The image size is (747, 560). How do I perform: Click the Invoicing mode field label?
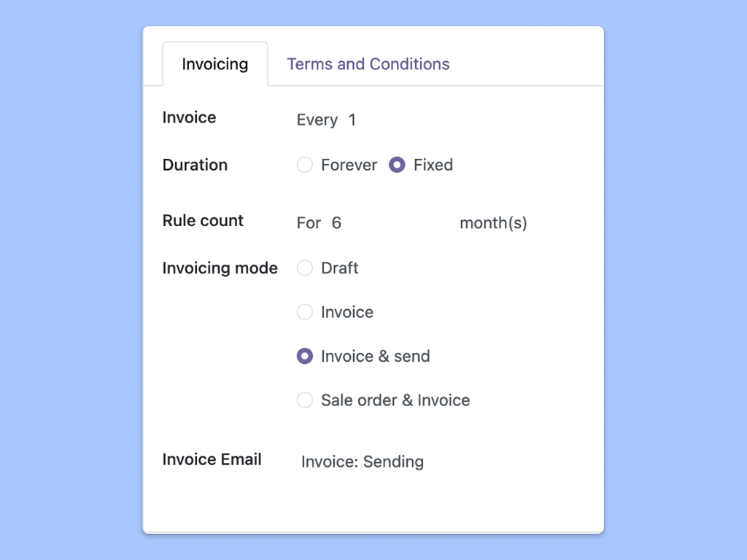pyautogui.click(x=220, y=268)
